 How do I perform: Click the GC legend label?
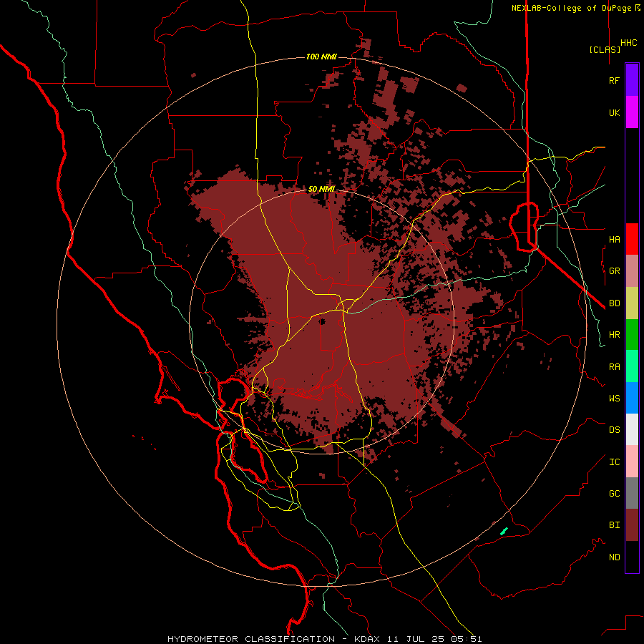614,493
